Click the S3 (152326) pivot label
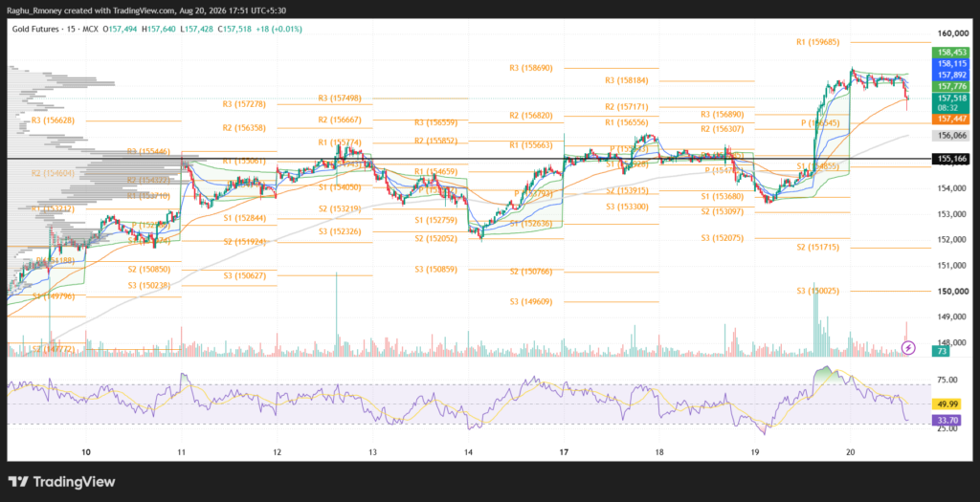Viewport: 980px width, 502px height. [340, 231]
